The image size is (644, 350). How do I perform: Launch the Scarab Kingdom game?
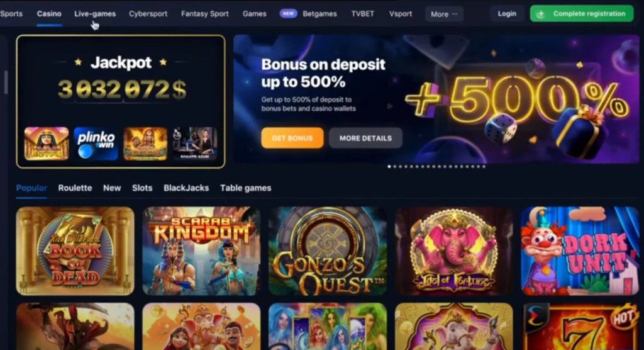201,251
